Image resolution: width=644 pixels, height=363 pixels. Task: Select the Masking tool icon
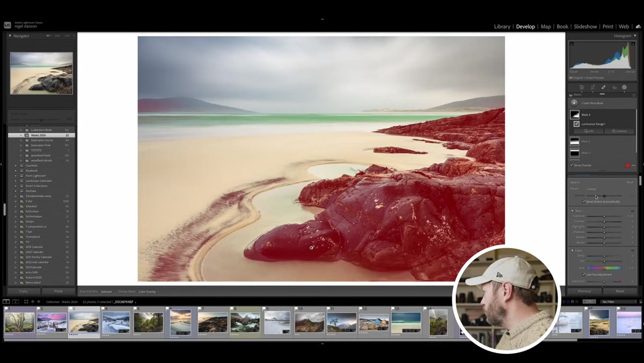[624, 88]
